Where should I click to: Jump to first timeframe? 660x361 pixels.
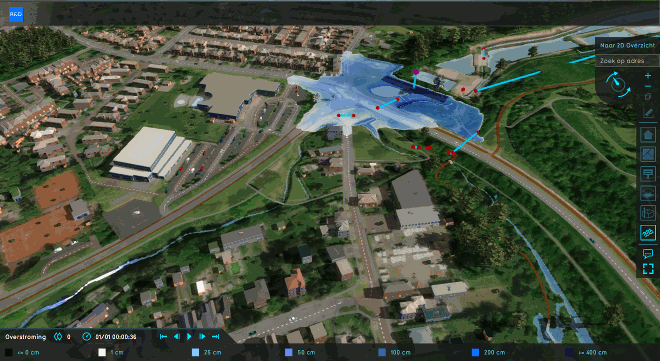163,337
